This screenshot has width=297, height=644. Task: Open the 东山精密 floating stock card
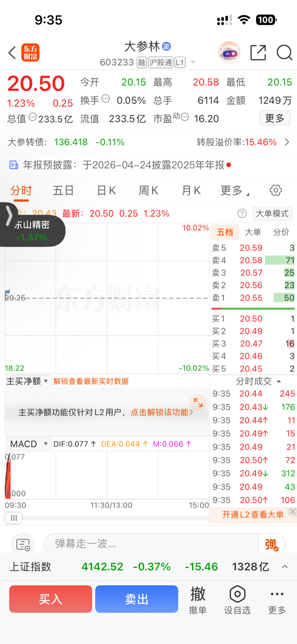32,231
